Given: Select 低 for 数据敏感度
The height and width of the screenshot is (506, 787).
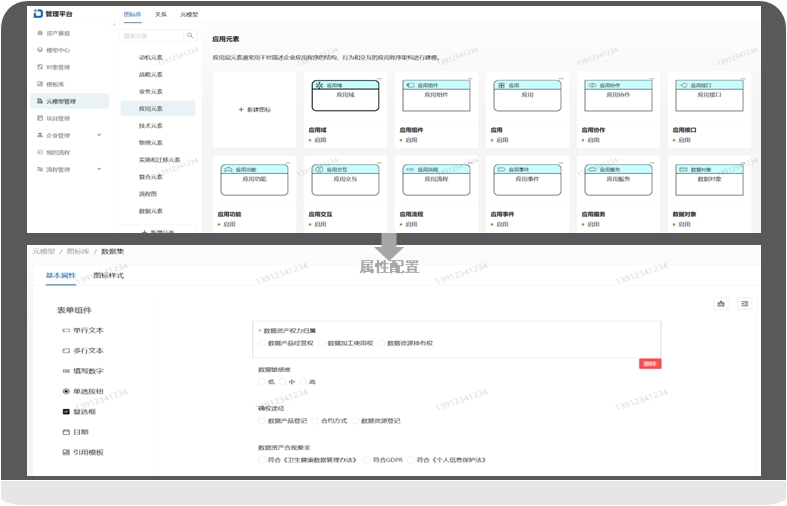Looking at the screenshot, I should [261, 382].
